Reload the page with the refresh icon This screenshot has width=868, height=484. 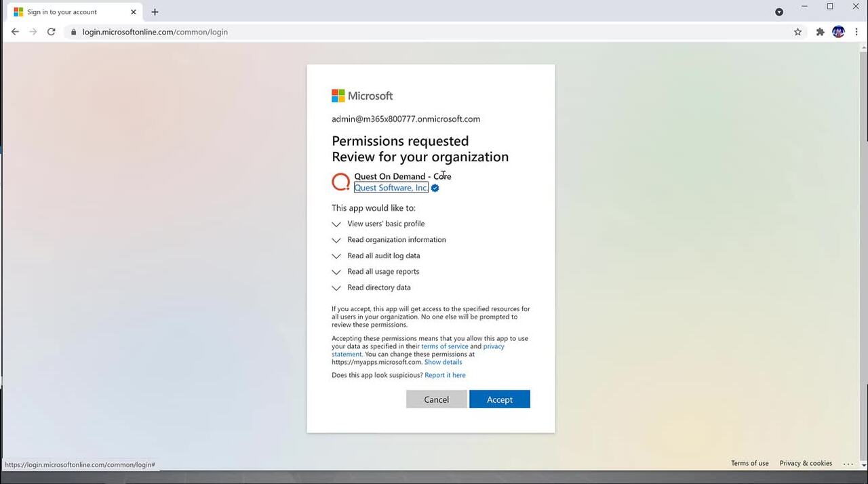[x=51, y=32]
